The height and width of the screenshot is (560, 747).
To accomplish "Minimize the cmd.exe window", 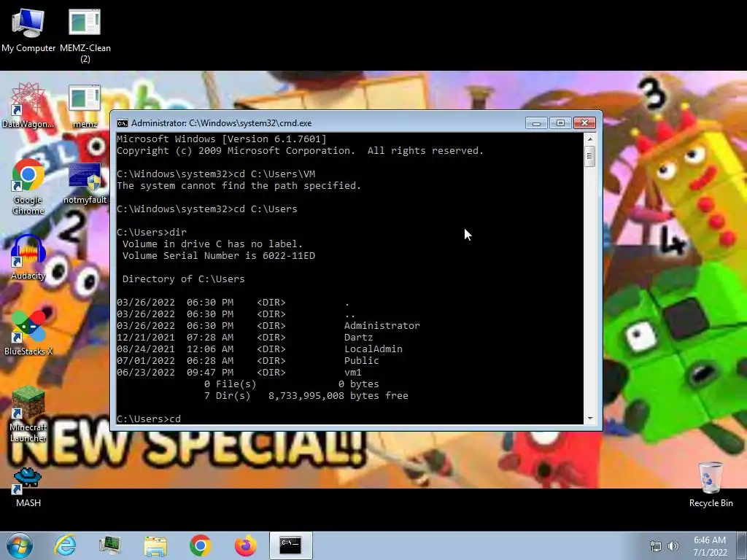I will (536, 122).
